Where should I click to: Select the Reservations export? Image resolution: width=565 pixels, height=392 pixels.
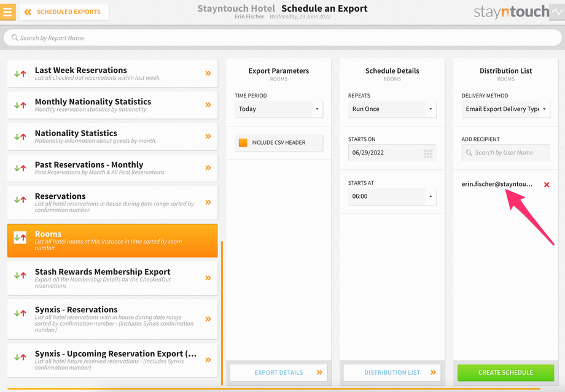click(x=112, y=202)
